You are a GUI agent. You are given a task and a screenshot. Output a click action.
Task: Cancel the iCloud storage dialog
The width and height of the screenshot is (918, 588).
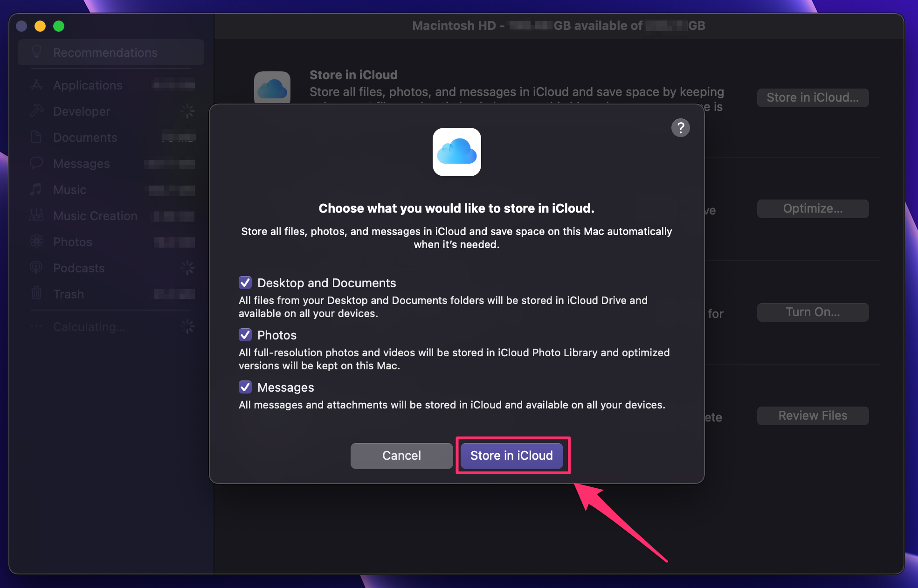401,456
